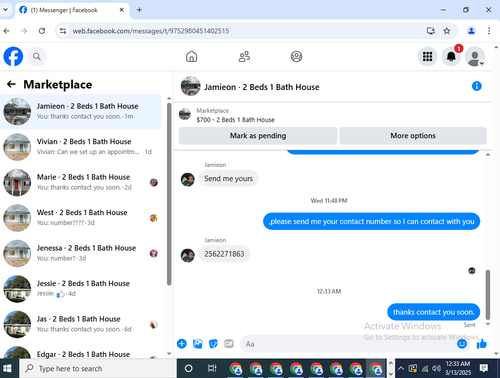Open the $700 2 Beds 1 Bath House listing
The width and height of the screenshot is (500, 378).
tap(235, 120)
